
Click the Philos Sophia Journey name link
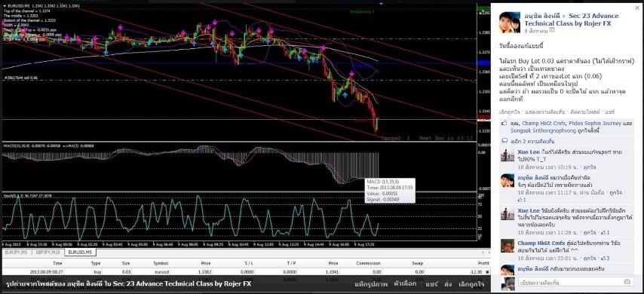[x=595, y=123]
